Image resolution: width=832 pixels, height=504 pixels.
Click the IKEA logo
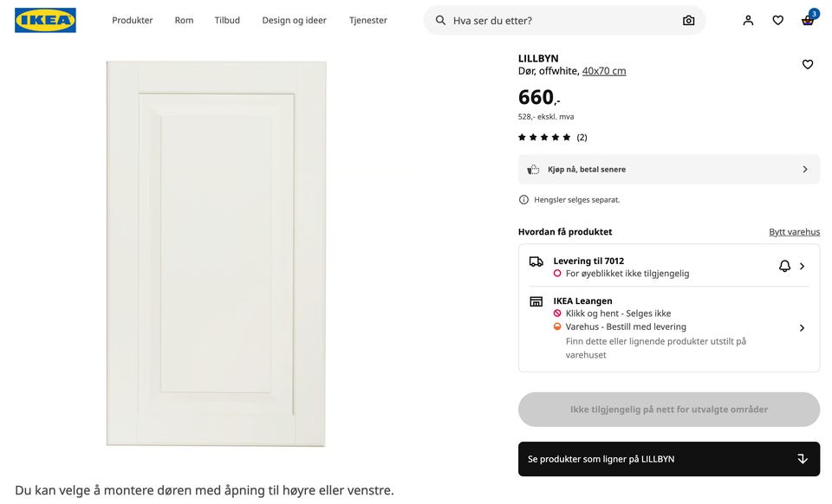click(x=45, y=20)
